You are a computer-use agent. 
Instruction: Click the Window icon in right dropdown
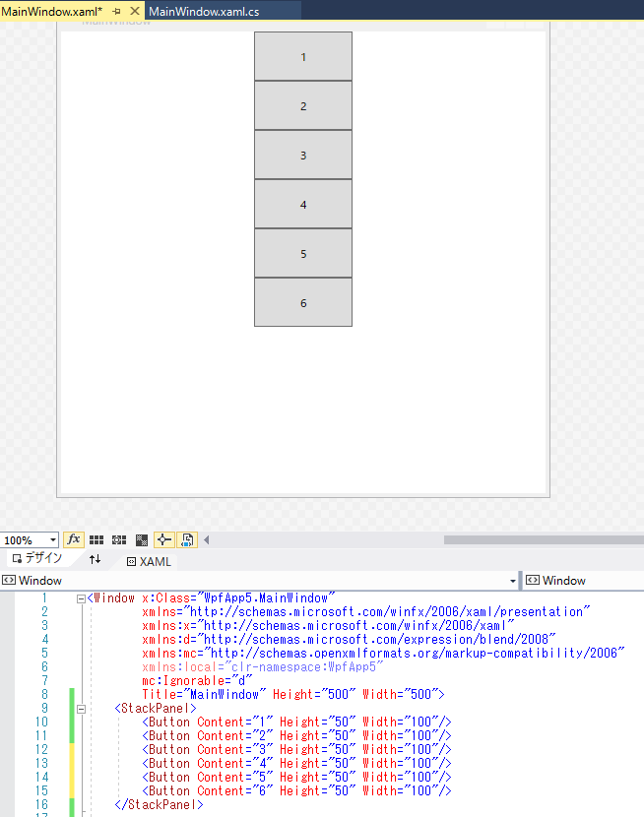tap(533, 581)
